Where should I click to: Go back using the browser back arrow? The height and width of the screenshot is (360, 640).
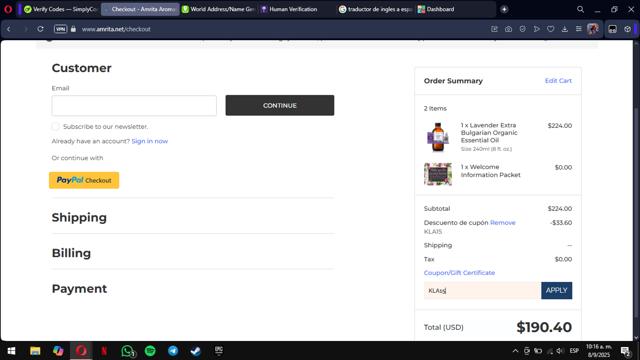pos(9,29)
